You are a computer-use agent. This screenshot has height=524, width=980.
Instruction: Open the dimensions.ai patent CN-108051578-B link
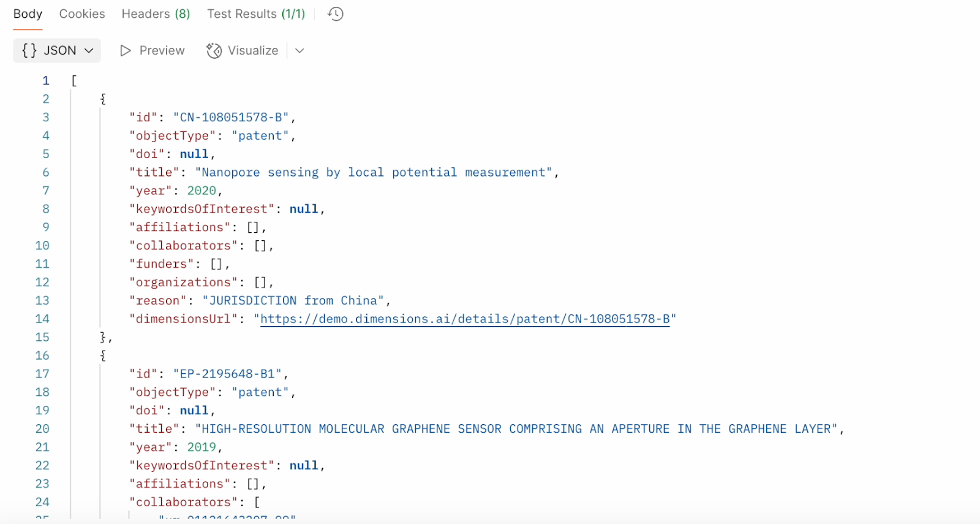(465, 319)
